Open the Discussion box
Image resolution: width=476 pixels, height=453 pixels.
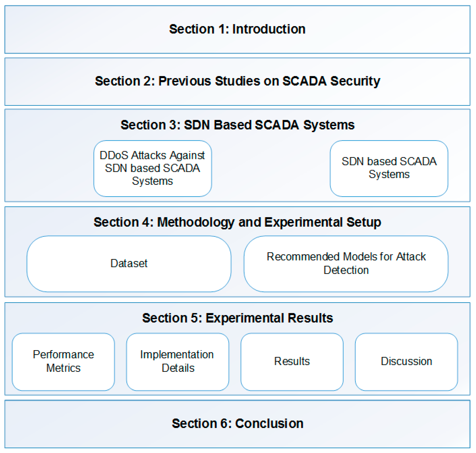tap(406, 362)
